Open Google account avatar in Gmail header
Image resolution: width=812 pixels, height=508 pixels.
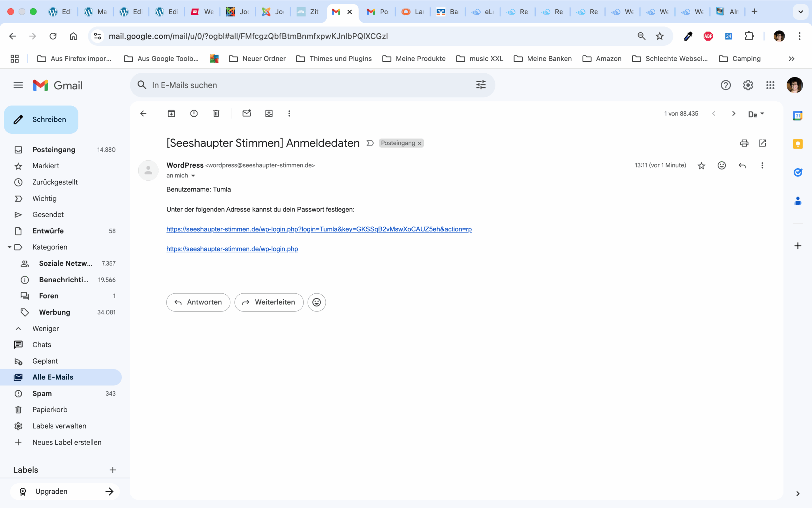pos(795,85)
